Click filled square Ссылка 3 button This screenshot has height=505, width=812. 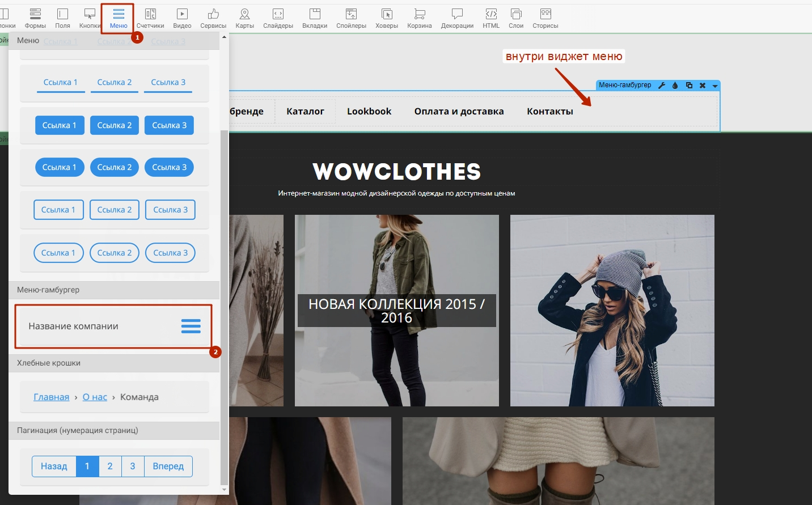pos(169,125)
